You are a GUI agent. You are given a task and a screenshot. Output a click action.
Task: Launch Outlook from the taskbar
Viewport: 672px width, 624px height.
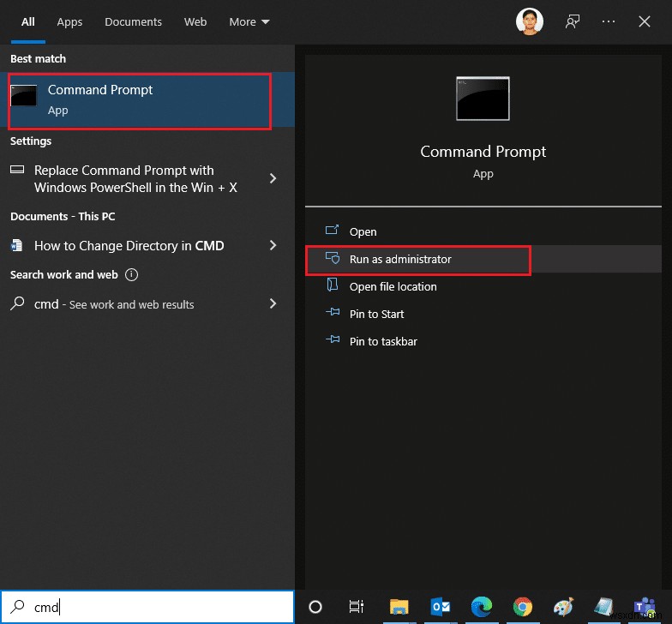coord(440,607)
